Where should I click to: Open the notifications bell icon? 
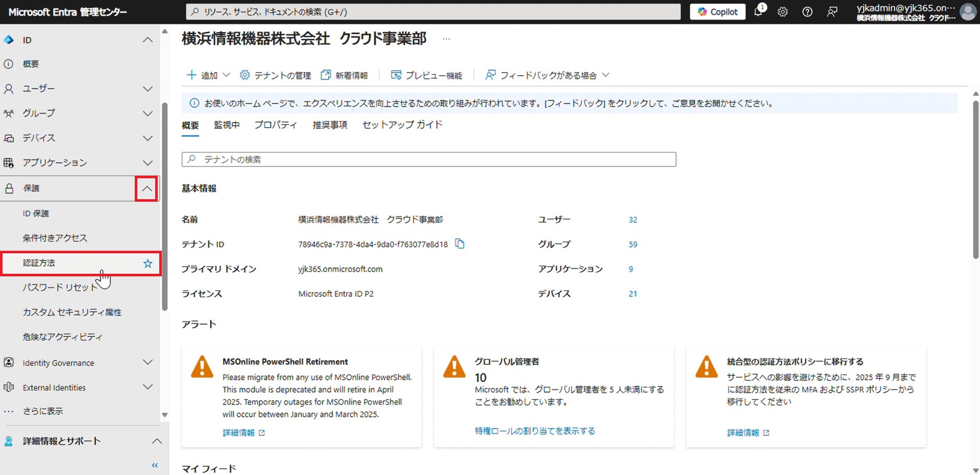[x=758, y=12]
